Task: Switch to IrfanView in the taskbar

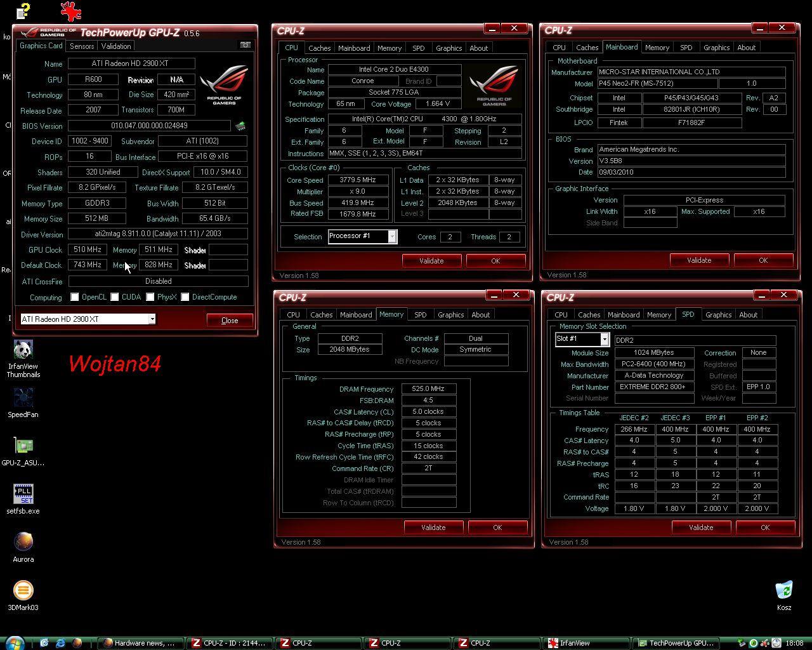Action: (587, 643)
